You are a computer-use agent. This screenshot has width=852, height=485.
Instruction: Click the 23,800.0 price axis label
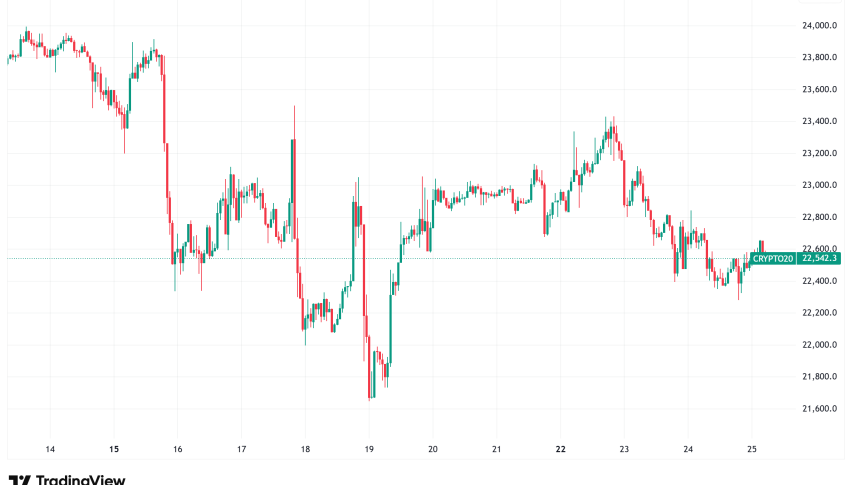[x=819, y=57]
